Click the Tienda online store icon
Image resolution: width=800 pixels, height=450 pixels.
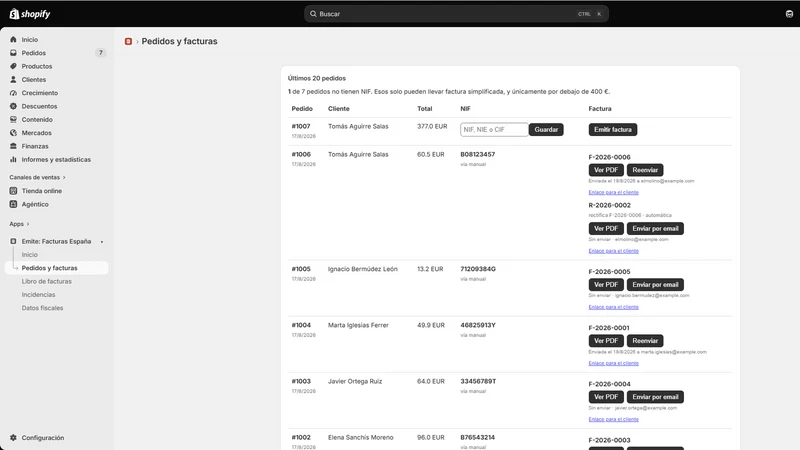pos(13,191)
